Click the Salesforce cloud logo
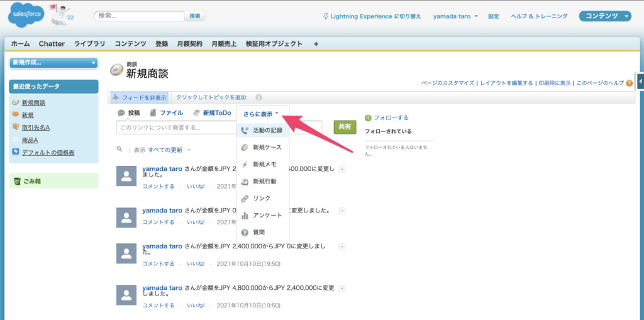The height and width of the screenshot is (320, 644). 26,15
